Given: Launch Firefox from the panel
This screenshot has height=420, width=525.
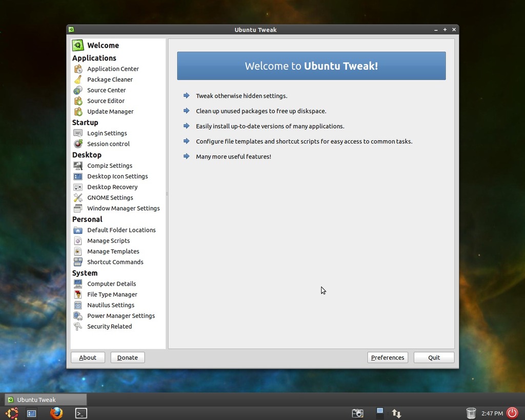Looking at the screenshot, I should pyautogui.click(x=56, y=413).
